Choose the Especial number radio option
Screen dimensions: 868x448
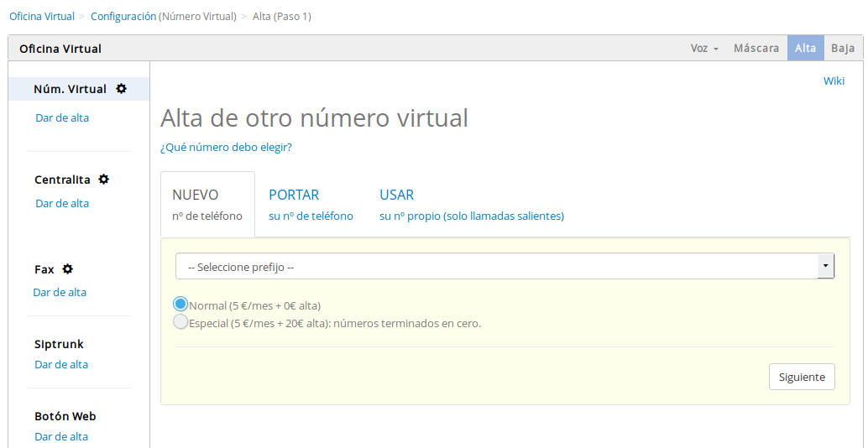(180, 322)
